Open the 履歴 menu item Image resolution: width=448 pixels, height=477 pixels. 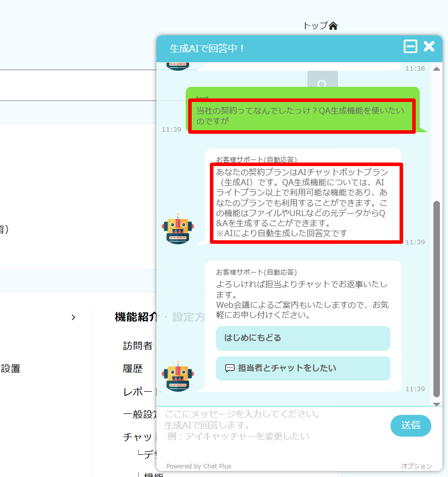click(x=133, y=369)
